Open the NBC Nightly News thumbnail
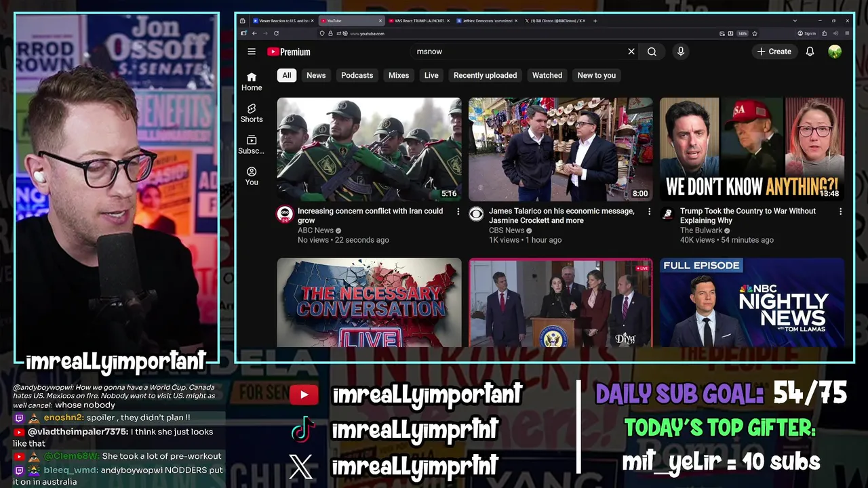 pyautogui.click(x=752, y=302)
